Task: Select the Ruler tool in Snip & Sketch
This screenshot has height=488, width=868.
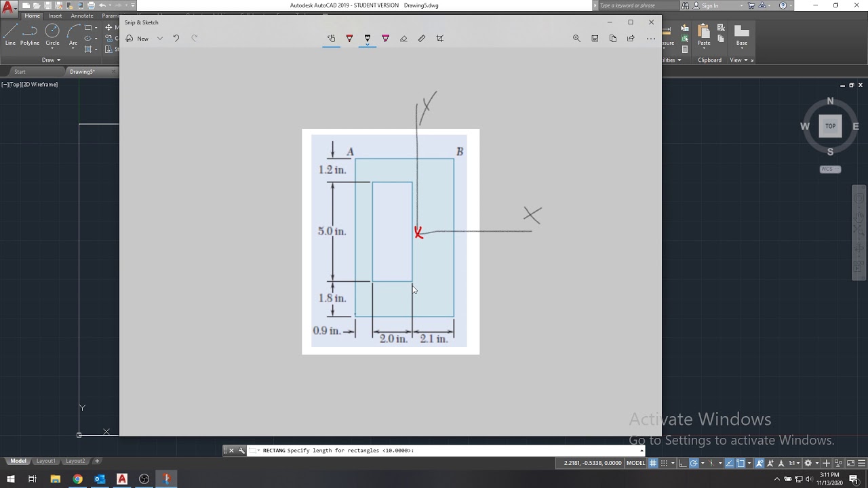Action: 422,39
